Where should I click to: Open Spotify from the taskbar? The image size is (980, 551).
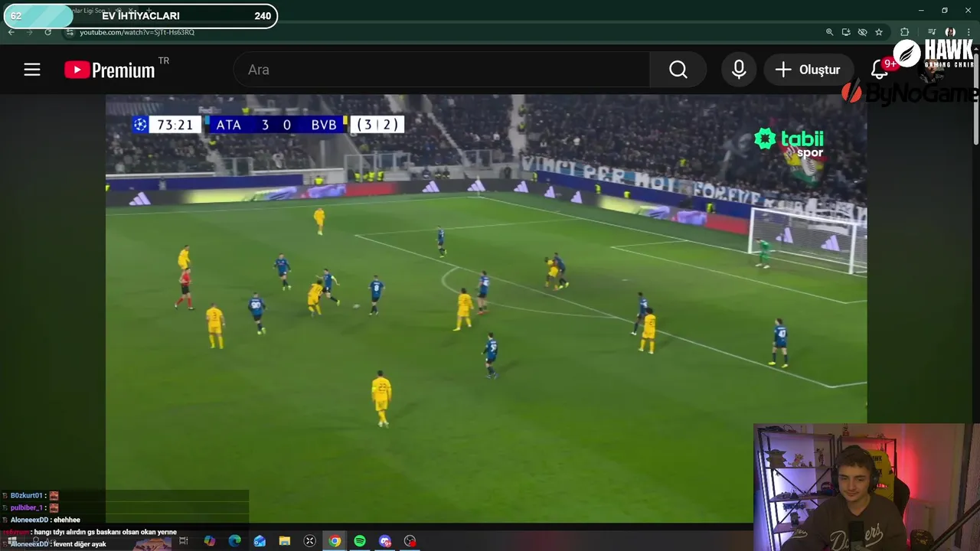tap(360, 541)
